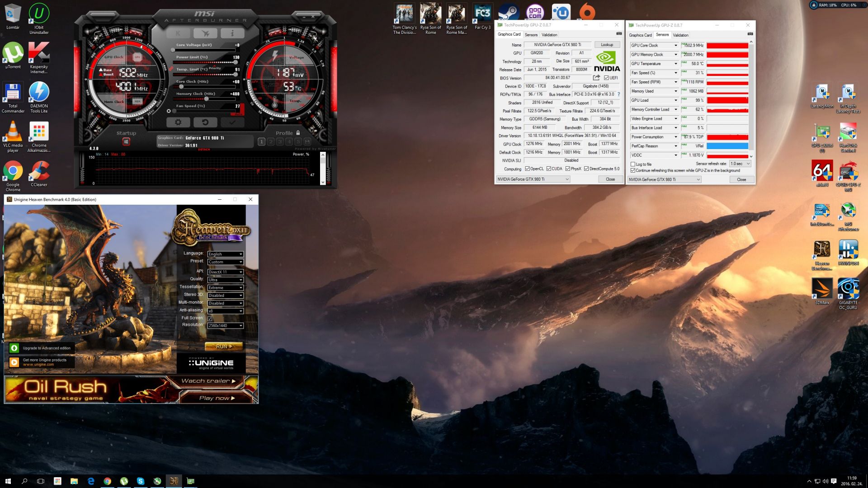
Task: Toggle Afterburner apply at Windows startup
Action: pyautogui.click(x=126, y=142)
